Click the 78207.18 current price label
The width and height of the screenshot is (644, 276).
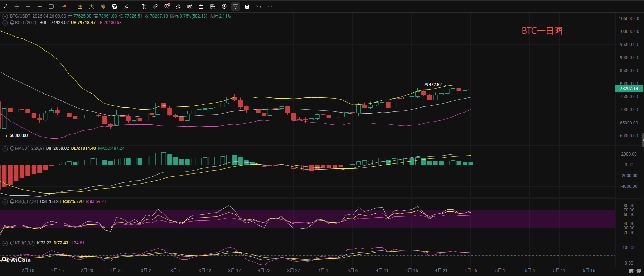(629, 89)
